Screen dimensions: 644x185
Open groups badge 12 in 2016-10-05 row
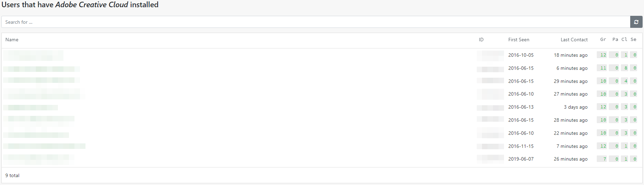(x=602, y=55)
